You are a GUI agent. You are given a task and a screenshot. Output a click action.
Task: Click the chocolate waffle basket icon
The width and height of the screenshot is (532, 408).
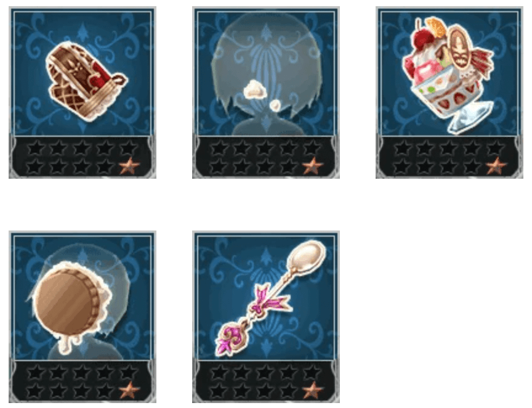pyautogui.click(x=86, y=81)
